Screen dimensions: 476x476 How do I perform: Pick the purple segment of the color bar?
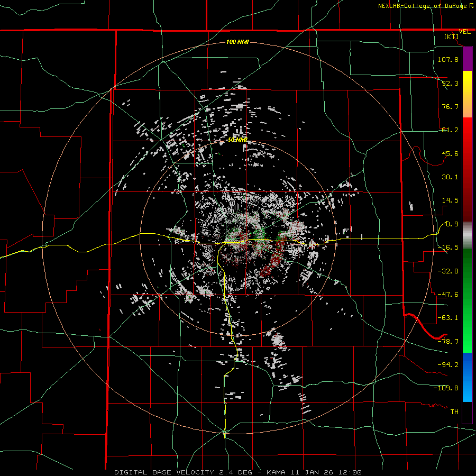point(467,59)
